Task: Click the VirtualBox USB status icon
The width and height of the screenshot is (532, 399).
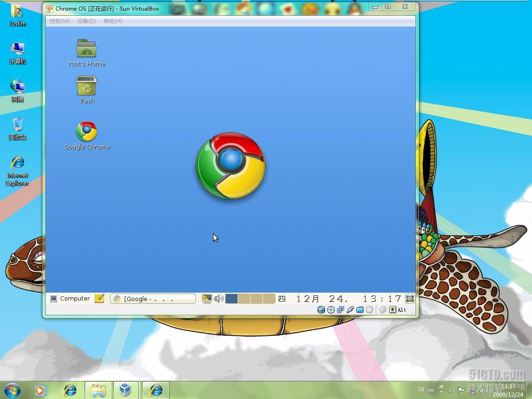Action: [x=350, y=309]
